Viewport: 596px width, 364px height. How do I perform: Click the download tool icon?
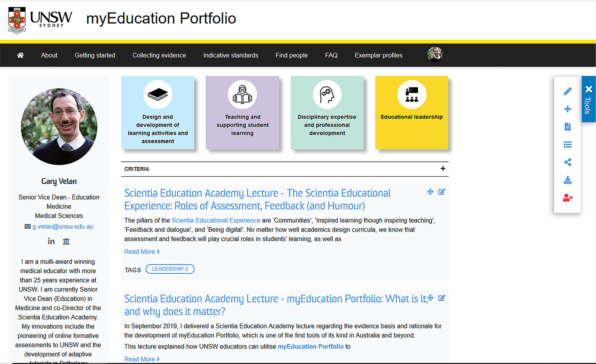pos(567,180)
